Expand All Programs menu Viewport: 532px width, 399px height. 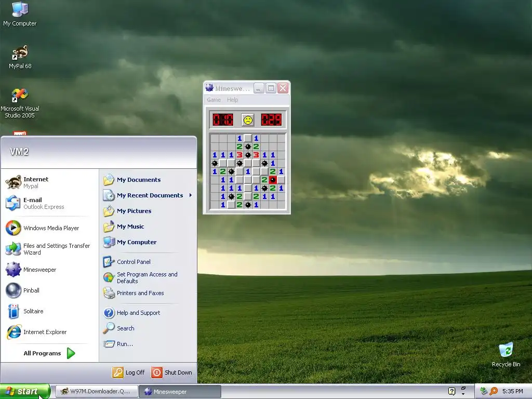[x=49, y=353]
